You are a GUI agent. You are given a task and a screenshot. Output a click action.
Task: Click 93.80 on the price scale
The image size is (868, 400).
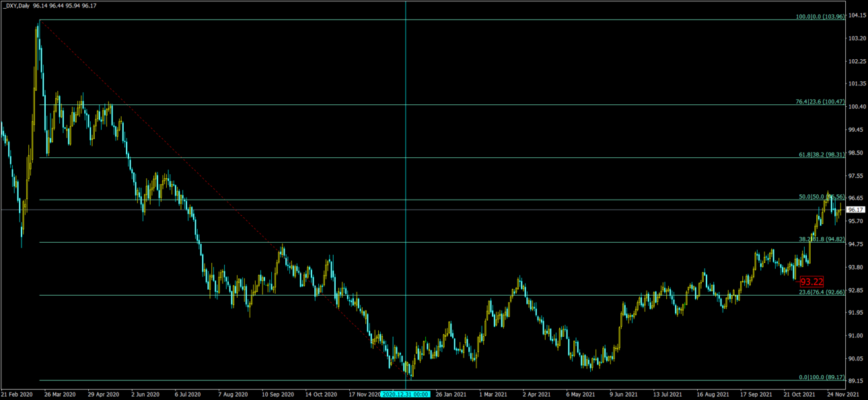(857, 267)
